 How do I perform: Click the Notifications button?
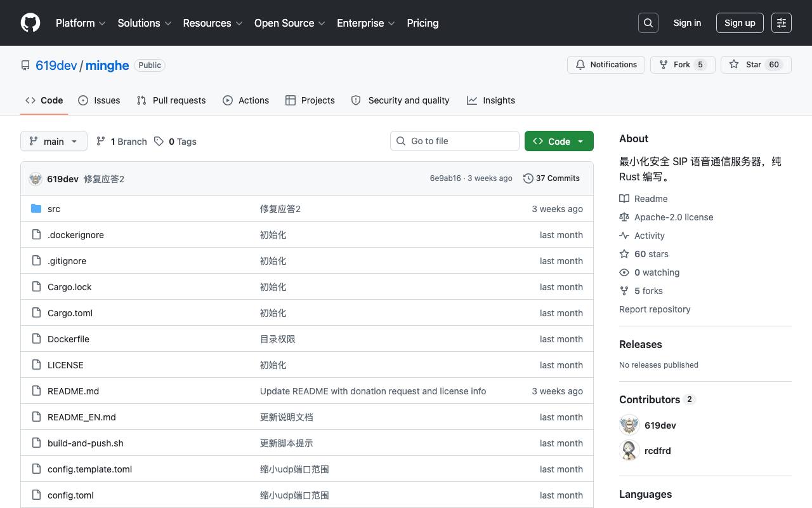[606, 65]
